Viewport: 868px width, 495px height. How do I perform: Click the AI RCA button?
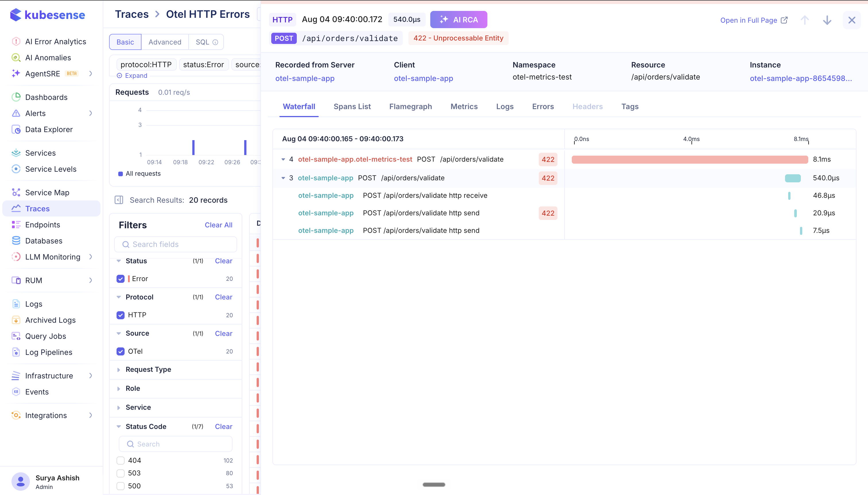[x=458, y=20]
